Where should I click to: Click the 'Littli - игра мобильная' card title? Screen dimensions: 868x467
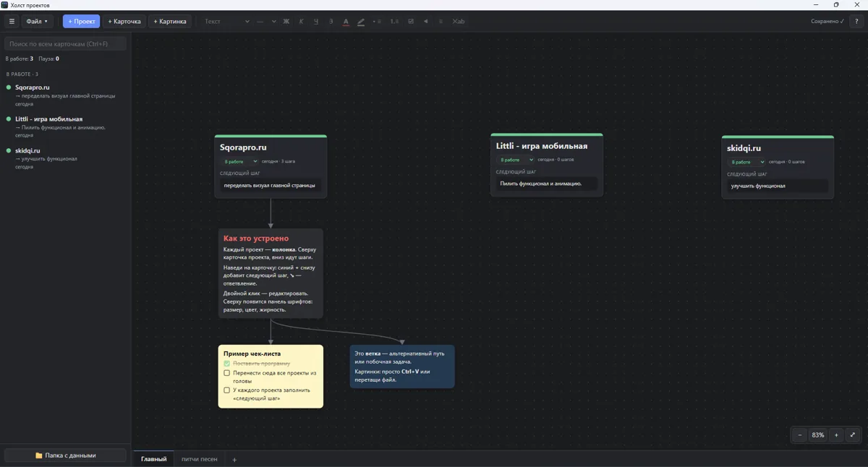point(542,146)
